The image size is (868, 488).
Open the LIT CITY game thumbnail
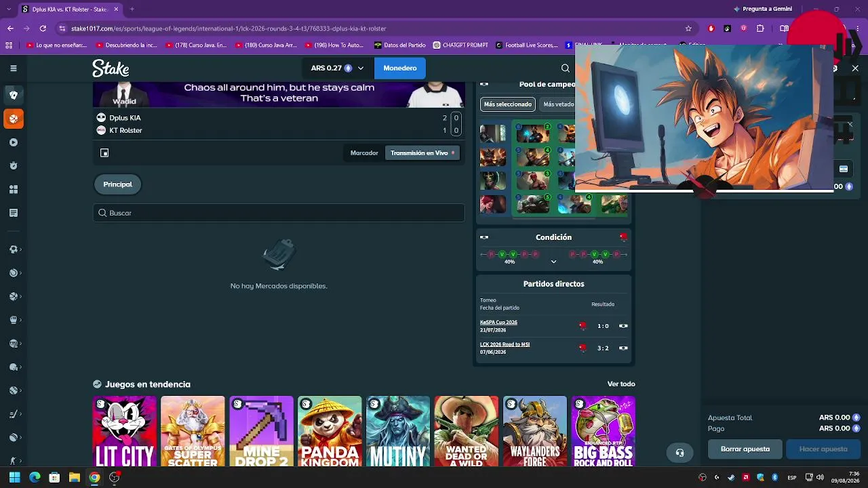pos(125,431)
